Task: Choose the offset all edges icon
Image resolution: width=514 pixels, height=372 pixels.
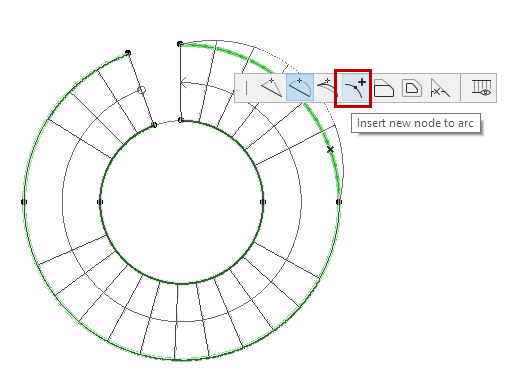Action: click(x=412, y=88)
